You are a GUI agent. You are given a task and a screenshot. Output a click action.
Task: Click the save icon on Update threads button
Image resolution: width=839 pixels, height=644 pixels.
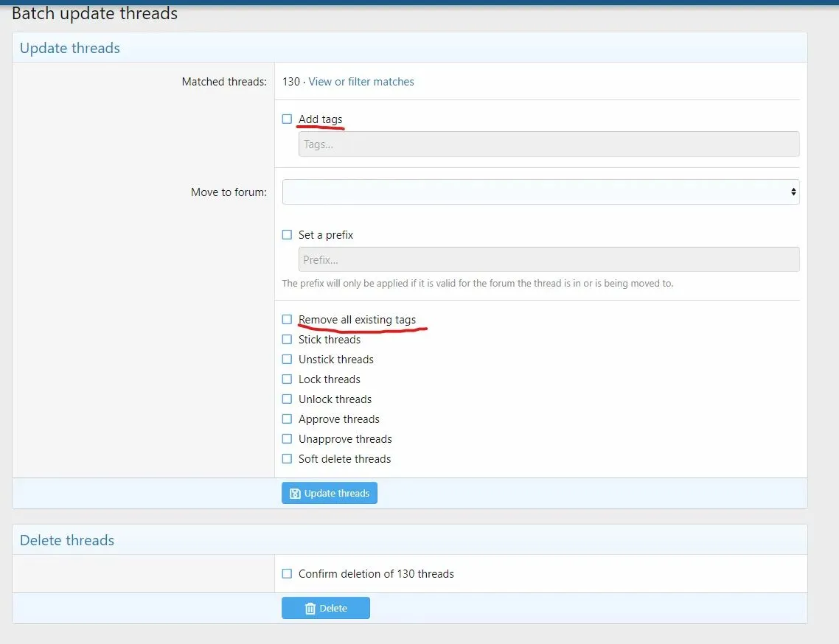(295, 494)
